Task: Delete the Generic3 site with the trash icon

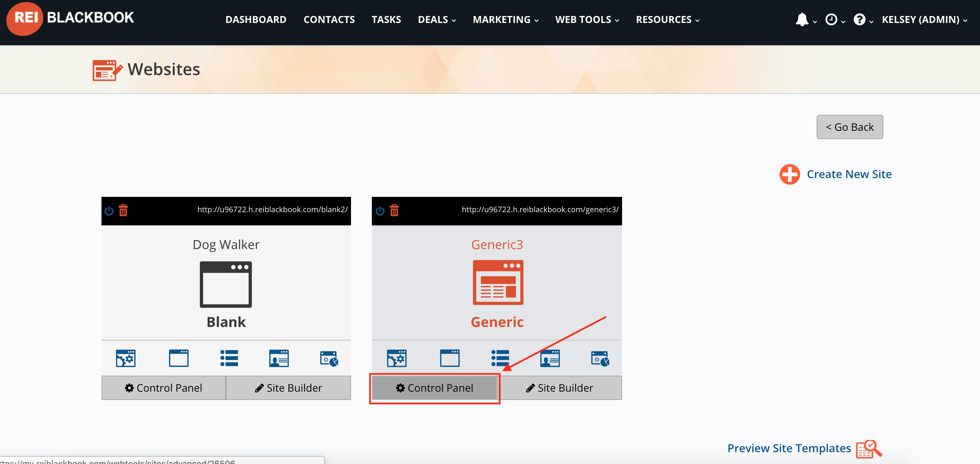Action: (x=394, y=210)
